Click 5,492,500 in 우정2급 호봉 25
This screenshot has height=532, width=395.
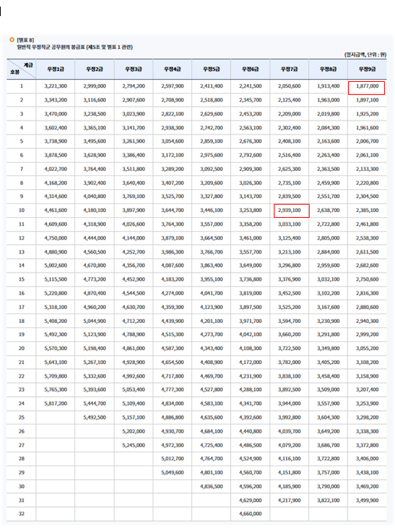95,417
